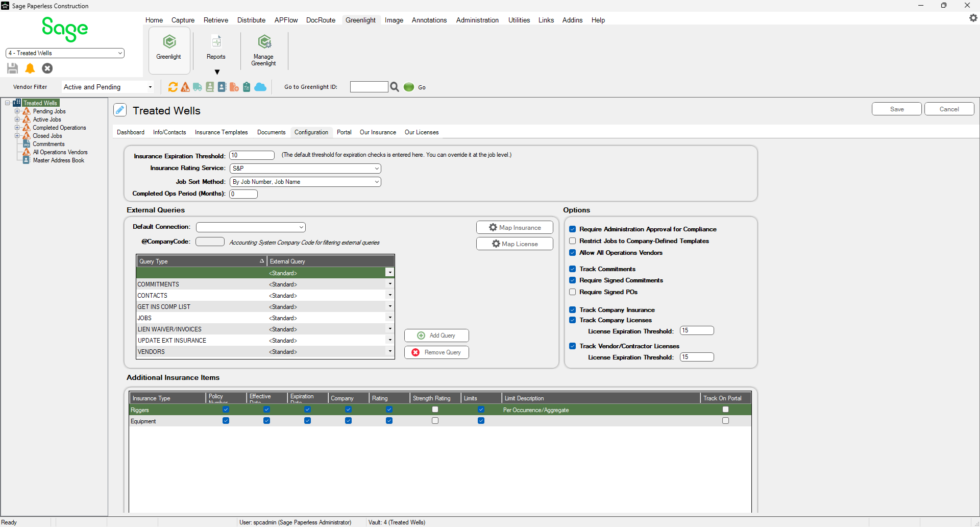This screenshot has width=980, height=527.
Task: Sort by the Query Type column header
Action: coord(201,261)
